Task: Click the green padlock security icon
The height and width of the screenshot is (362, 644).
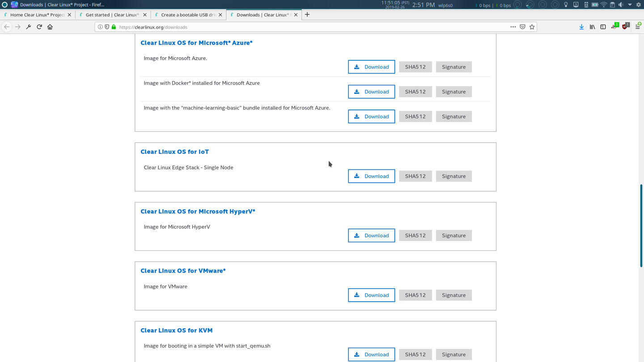Action: [x=114, y=27]
